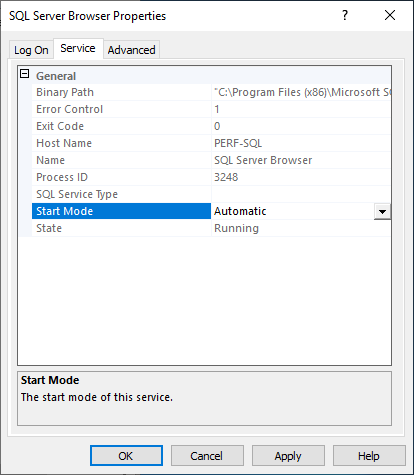Screen dimensions: 414x475
Task: Click the description text 'The start mode of this service.'
Action: [x=97, y=397]
